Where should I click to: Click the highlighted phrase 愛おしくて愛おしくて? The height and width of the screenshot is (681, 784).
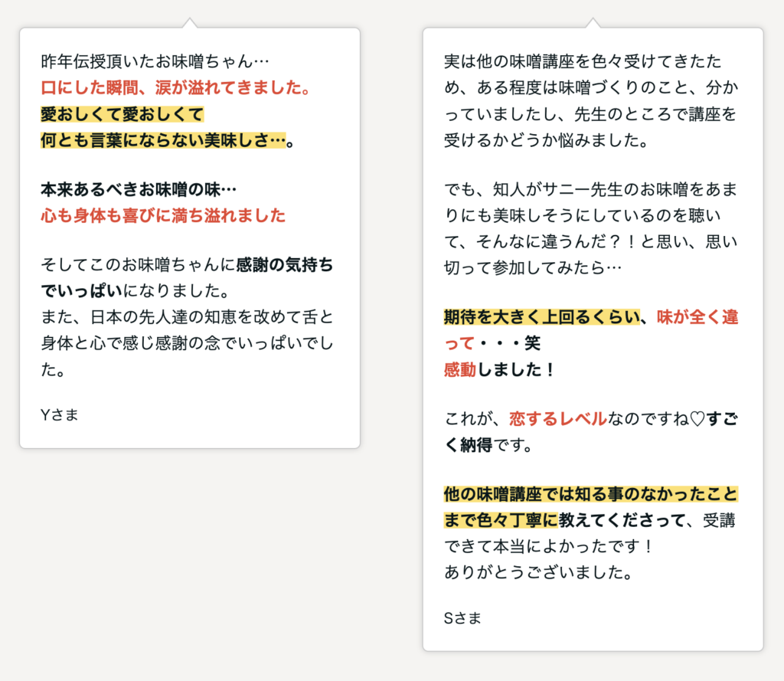click(x=122, y=114)
